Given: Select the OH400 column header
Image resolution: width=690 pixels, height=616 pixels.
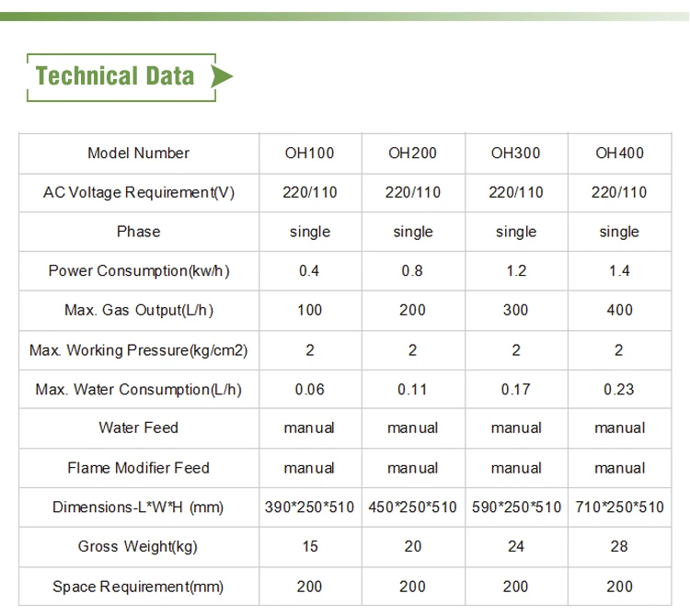Looking at the screenshot, I should click(619, 154).
